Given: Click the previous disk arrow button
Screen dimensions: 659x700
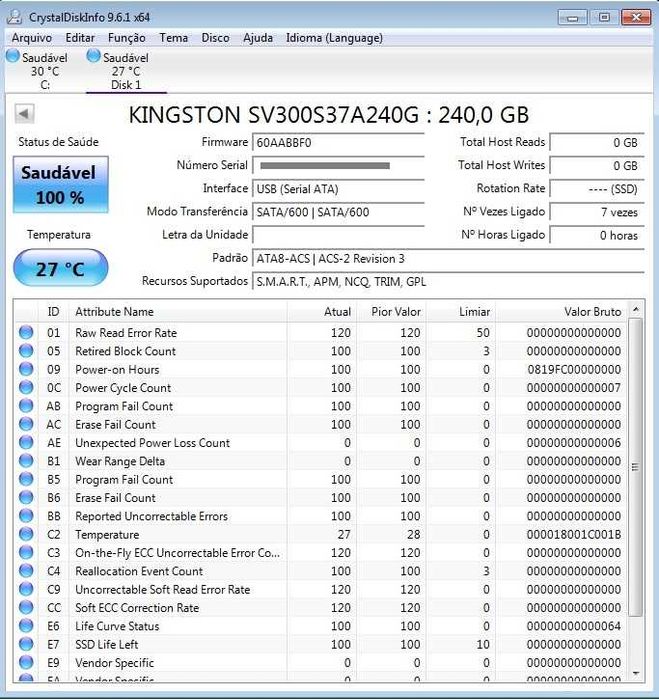Looking at the screenshot, I should (x=24, y=113).
